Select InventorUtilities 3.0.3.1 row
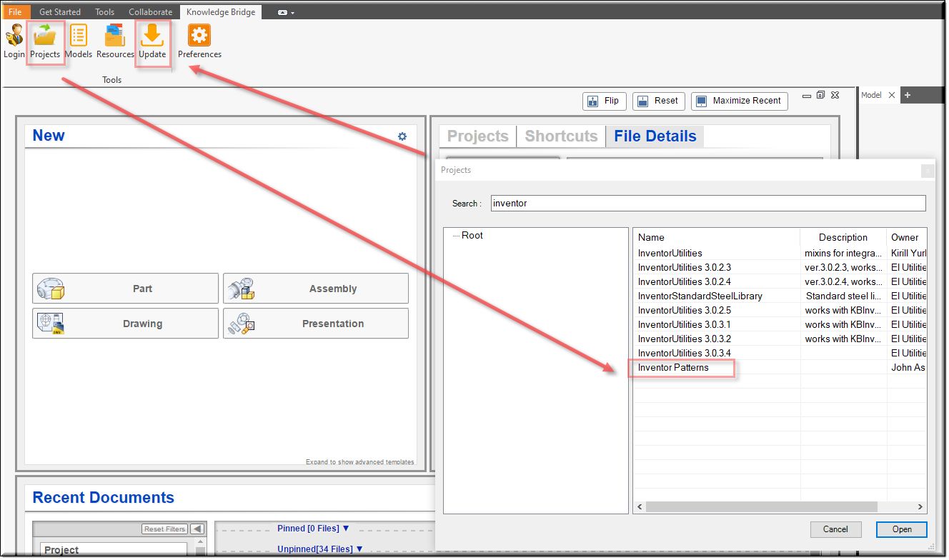This screenshot has height=560, width=949. tap(780, 324)
